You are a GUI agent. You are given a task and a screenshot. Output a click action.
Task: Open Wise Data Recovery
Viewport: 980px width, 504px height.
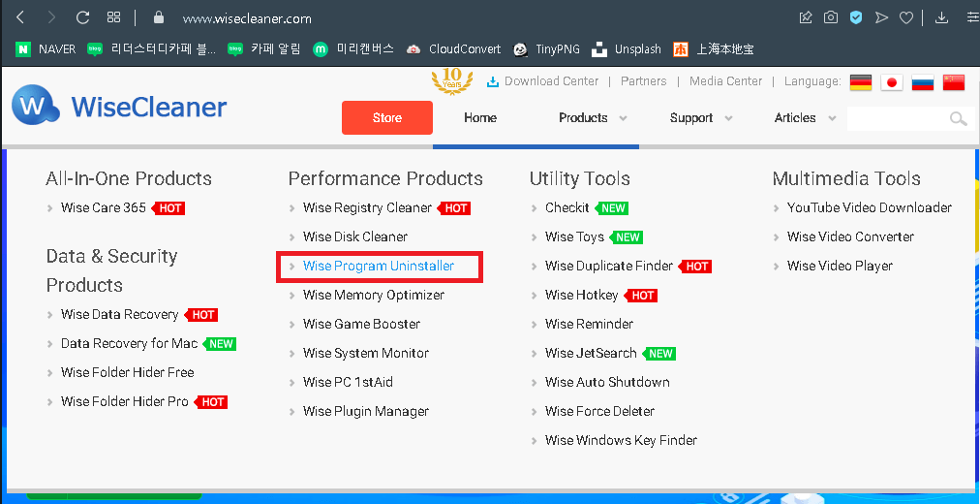(119, 315)
